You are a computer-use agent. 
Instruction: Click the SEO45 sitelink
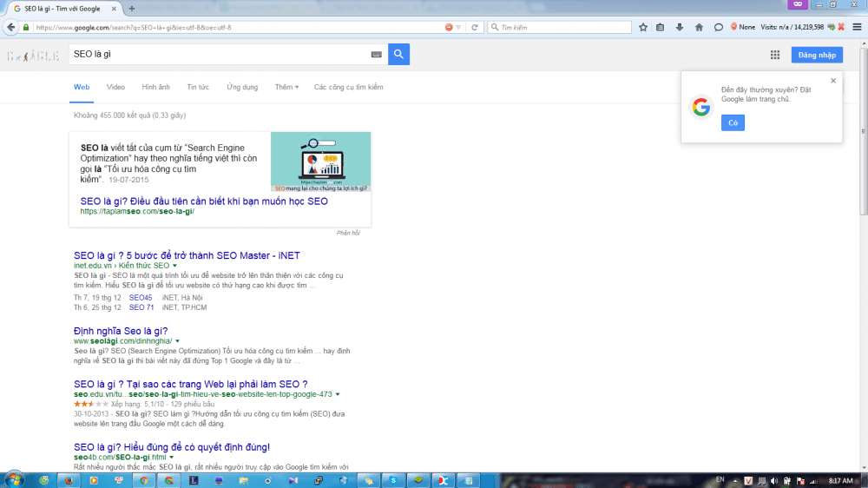141,298
